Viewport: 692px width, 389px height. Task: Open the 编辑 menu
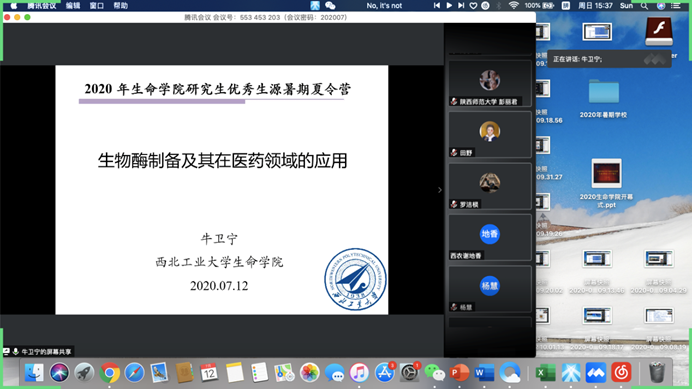click(x=73, y=5)
